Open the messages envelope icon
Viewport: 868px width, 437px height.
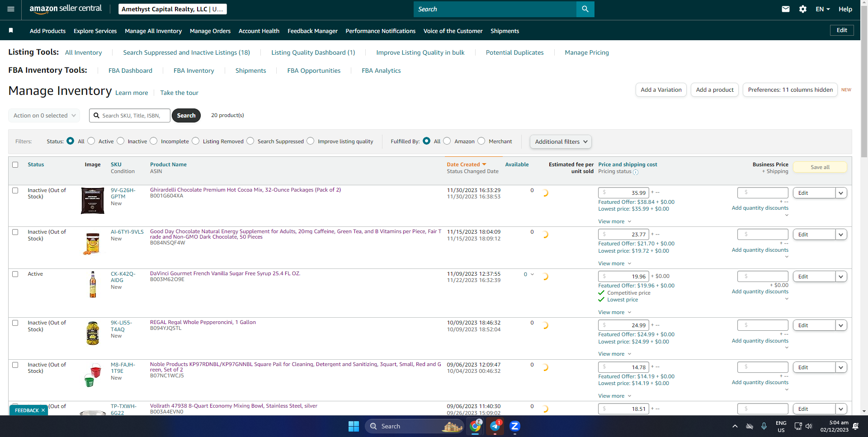click(786, 9)
